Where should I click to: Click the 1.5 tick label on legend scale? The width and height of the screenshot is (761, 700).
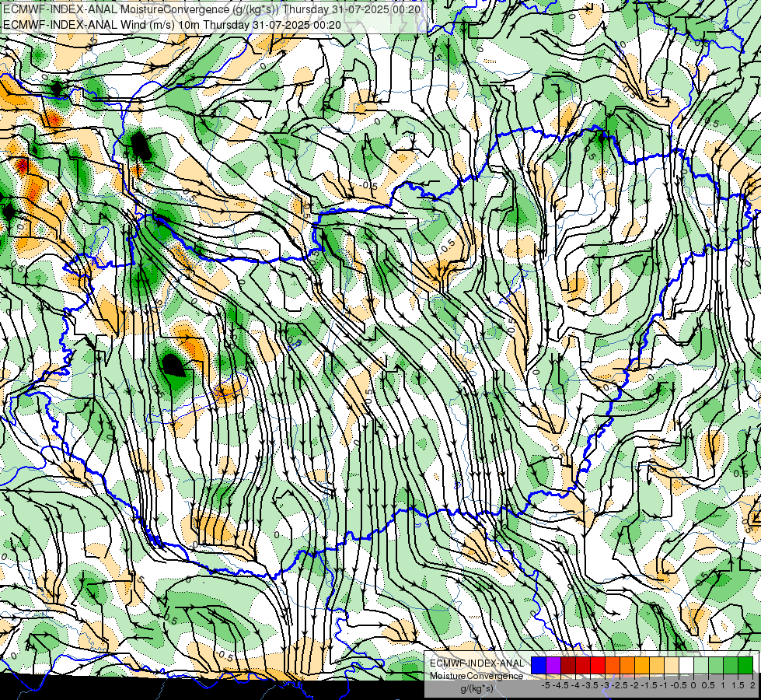coord(738,685)
